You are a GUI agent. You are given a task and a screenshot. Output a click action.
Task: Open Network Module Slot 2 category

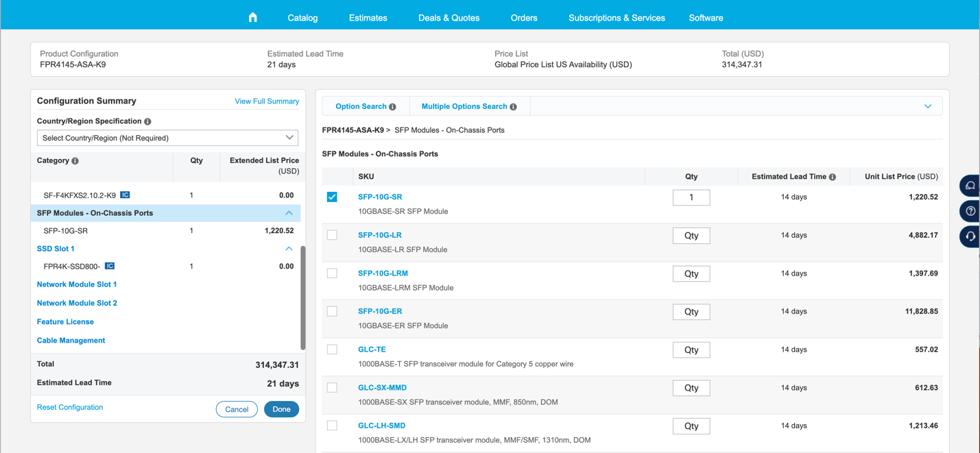pos(77,303)
